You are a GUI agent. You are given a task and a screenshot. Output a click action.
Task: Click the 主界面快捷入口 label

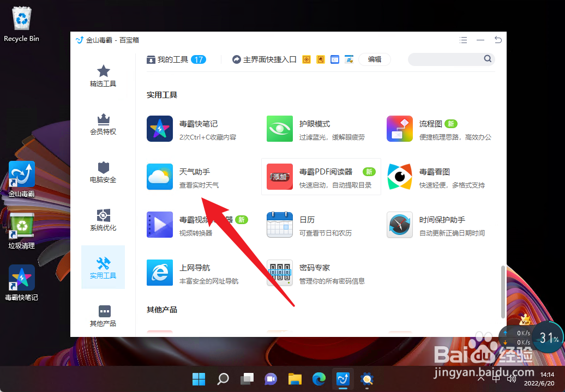coord(269,59)
